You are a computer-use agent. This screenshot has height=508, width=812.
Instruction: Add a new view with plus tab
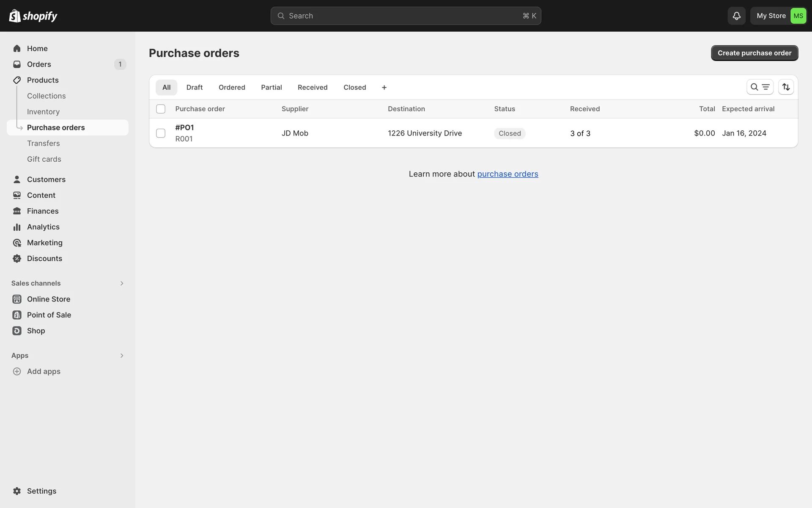[384, 87]
